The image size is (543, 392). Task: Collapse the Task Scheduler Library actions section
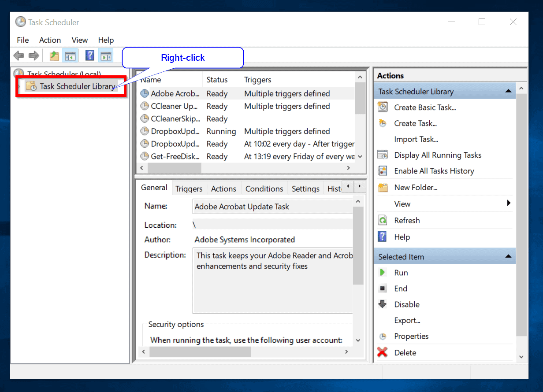coord(508,91)
